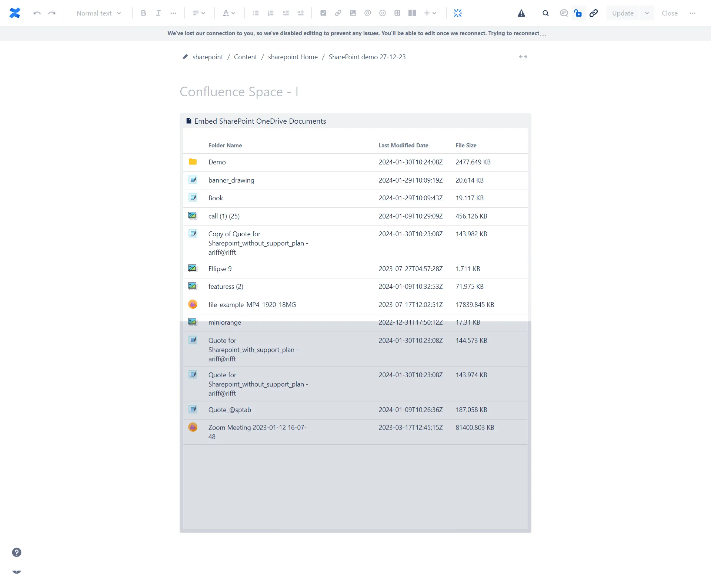711x588 pixels.
Task: Open find and replace search
Action: point(545,13)
